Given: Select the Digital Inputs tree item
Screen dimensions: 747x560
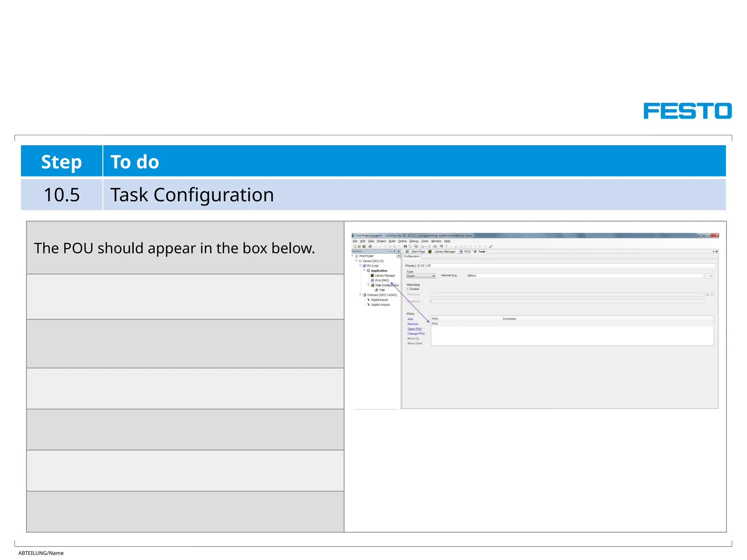Looking at the screenshot, I should click(379, 300).
